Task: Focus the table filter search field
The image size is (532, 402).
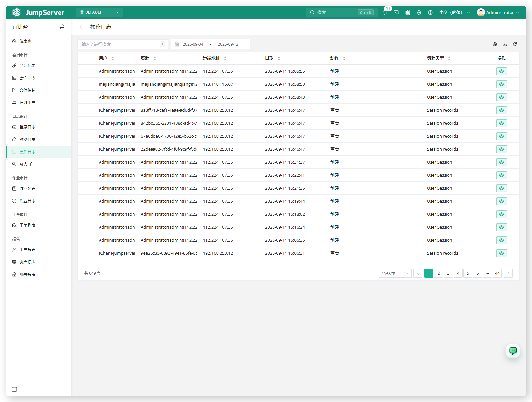Action: click(x=123, y=44)
